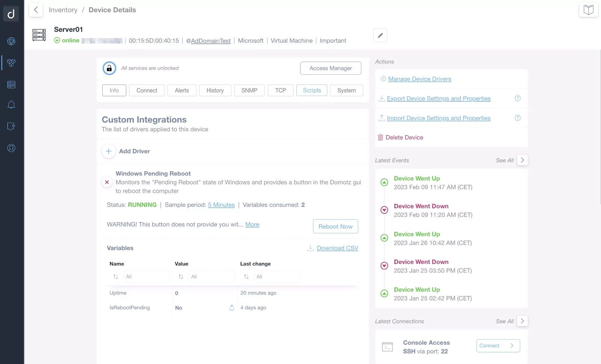Screen dimensions: 601x364
Task: Click the back arrow next to Inventory
Action: coord(36,10)
